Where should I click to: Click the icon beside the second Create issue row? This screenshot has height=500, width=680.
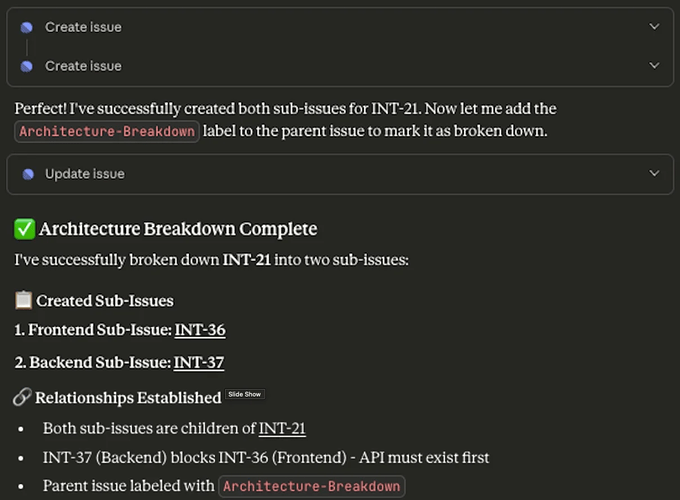click(27, 66)
